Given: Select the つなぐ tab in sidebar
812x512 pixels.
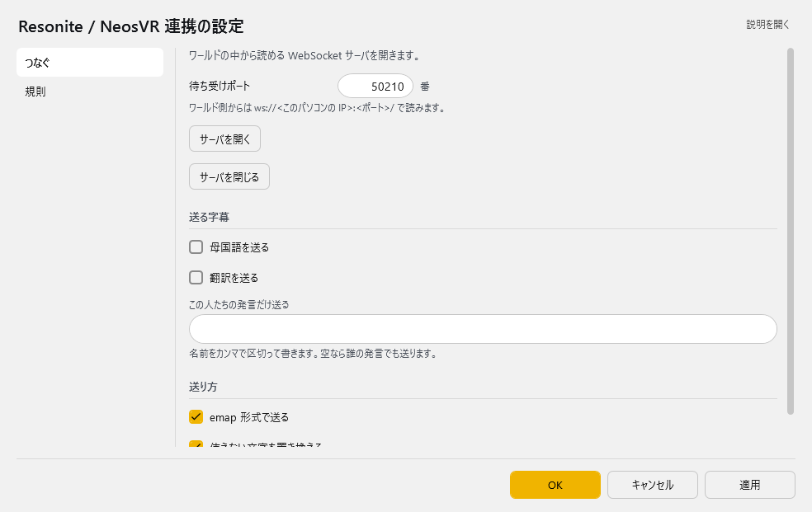Looking at the screenshot, I should click(90, 63).
